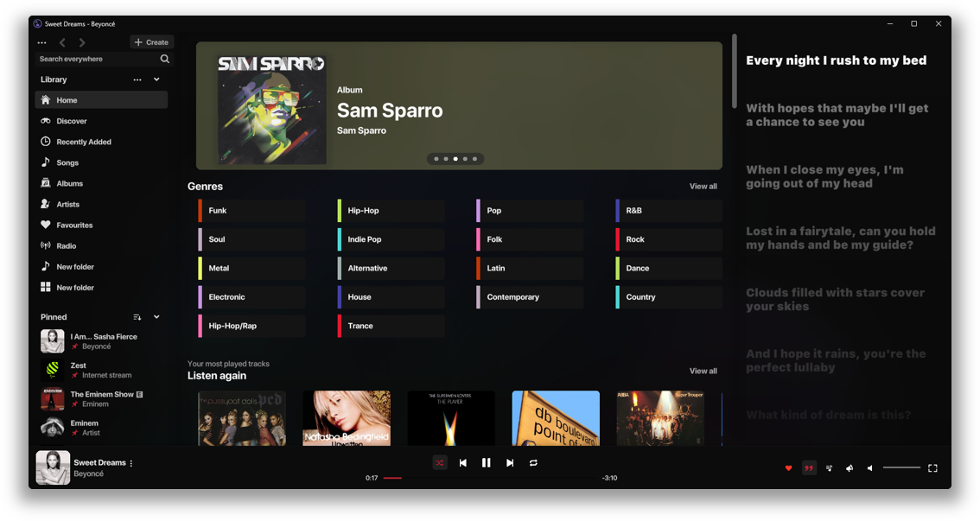Click the Radio antenna icon in sidebar

tap(46, 245)
